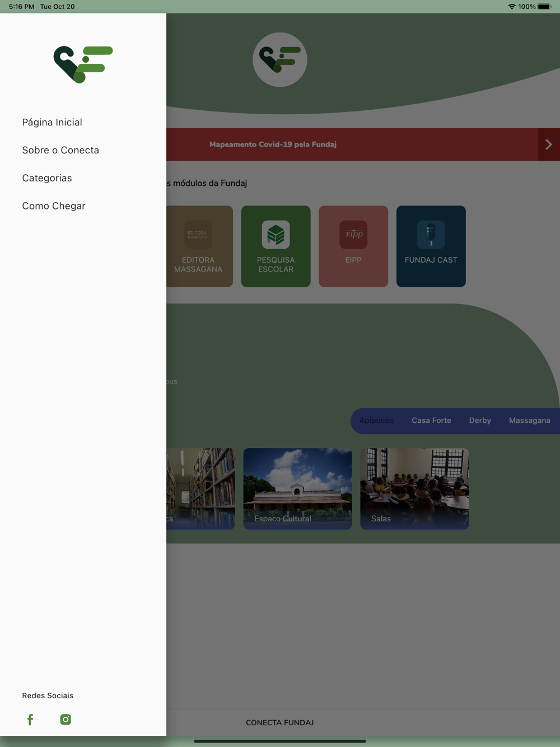This screenshot has height=747, width=560.
Task: Tap the 5:16 PM clock in status bar
Action: tap(21, 7)
